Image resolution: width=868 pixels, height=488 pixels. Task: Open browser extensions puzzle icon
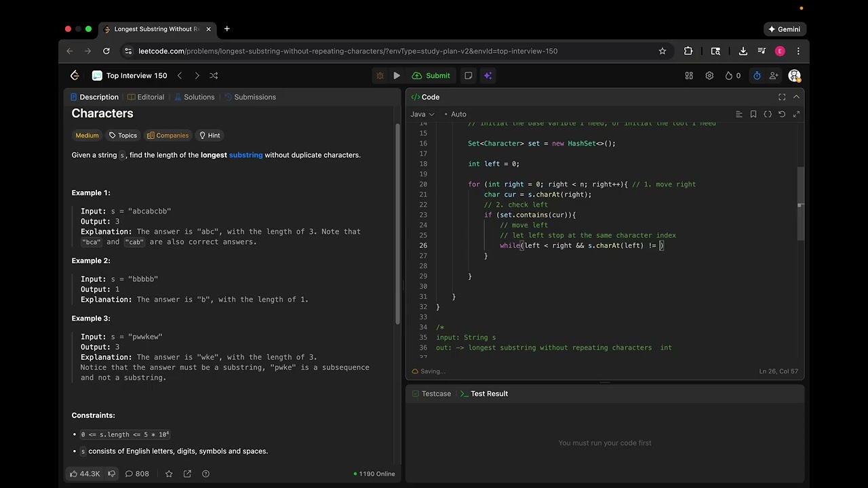pos(688,51)
